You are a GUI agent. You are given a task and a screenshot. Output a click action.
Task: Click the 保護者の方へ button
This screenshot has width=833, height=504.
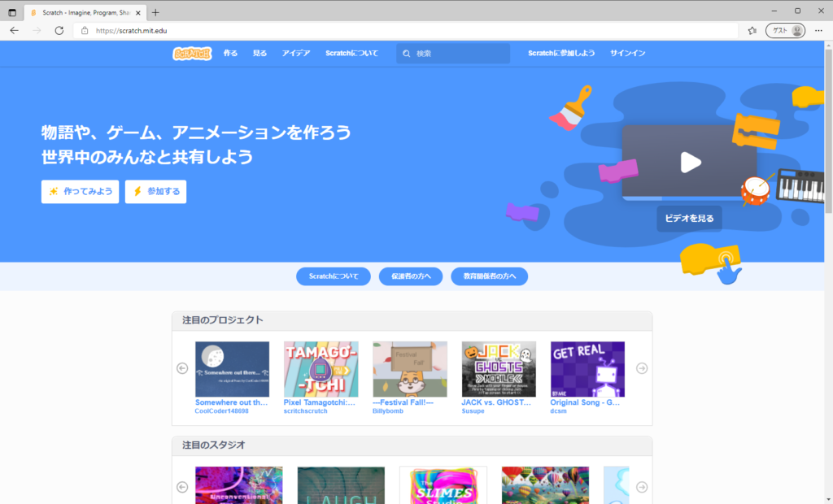coord(410,276)
